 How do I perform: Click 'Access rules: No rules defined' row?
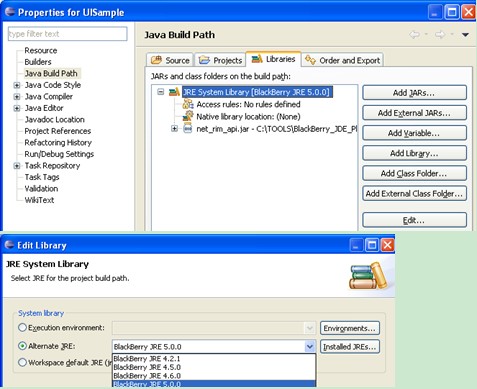248,104
